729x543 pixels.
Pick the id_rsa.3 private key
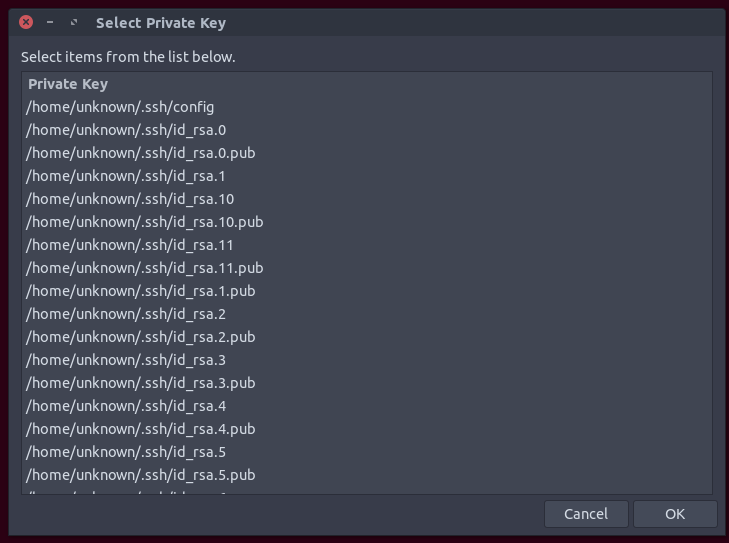tap(126, 360)
